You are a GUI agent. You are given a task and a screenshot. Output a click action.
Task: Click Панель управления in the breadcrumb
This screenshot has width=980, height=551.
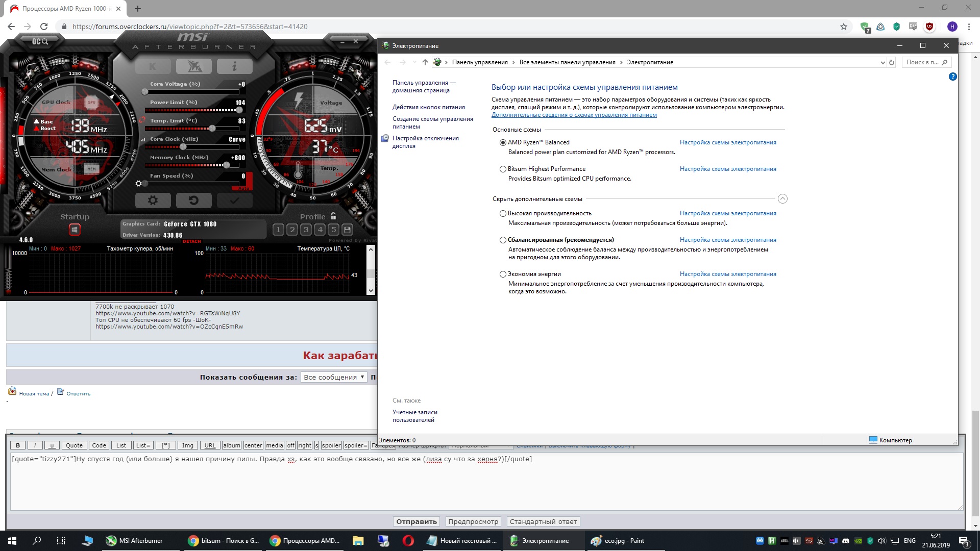pos(479,62)
